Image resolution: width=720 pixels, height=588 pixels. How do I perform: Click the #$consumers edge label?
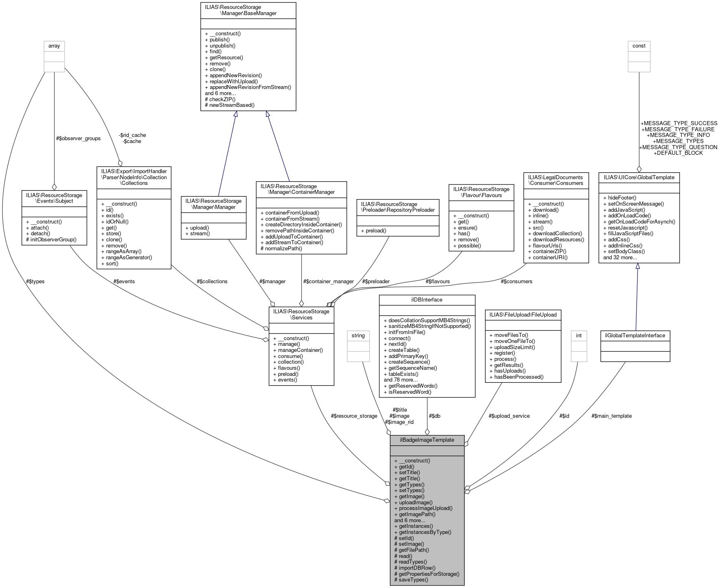pyautogui.click(x=516, y=281)
